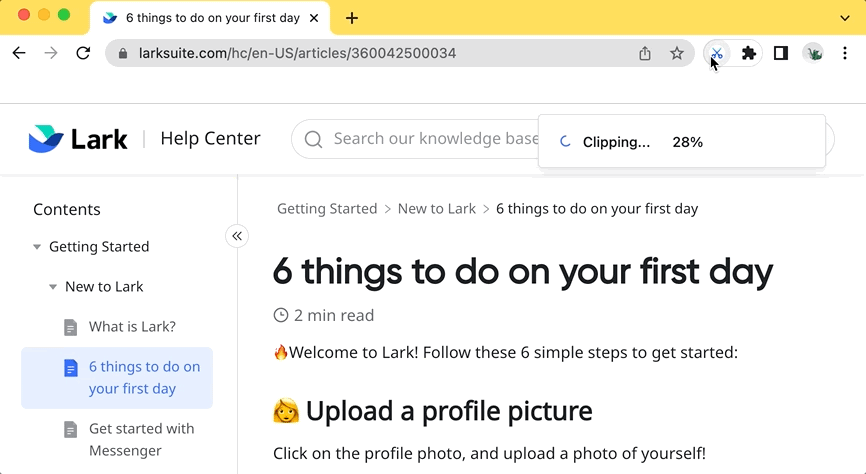Image resolution: width=866 pixels, height=474 pixels.
Task: Open the Chrome profile avatar
Action: point(813,54)
